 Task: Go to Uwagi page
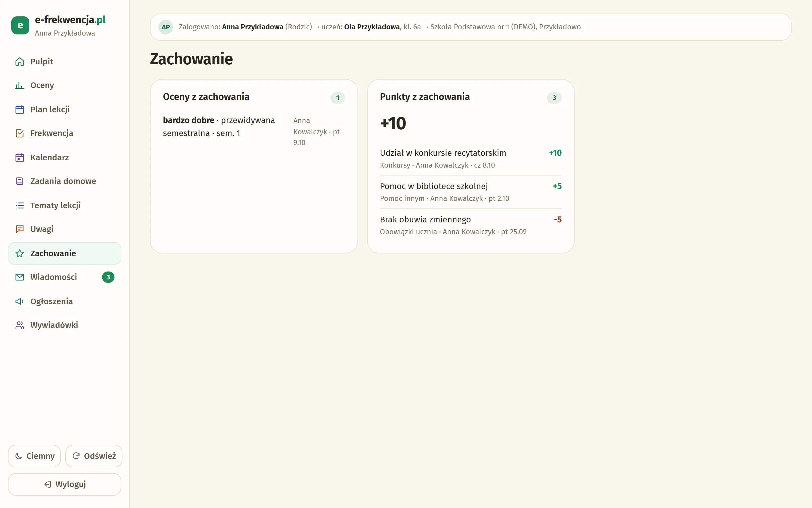click(x=64, y=229)
